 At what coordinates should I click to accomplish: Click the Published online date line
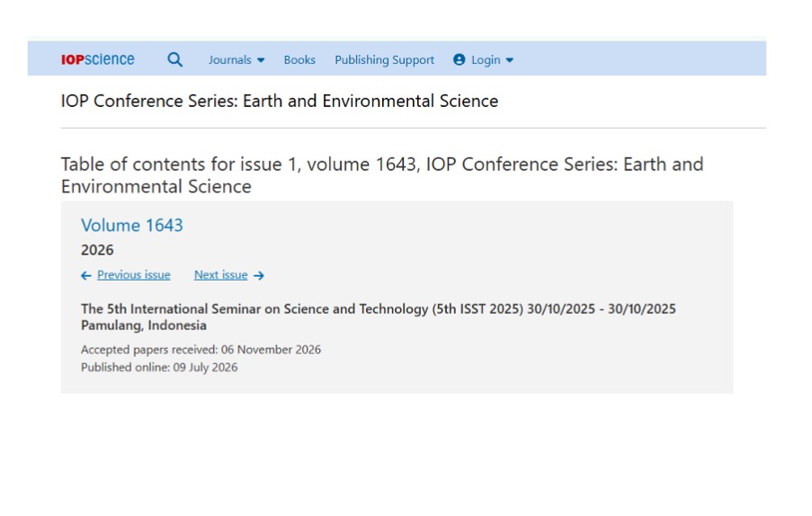point(159,367)
